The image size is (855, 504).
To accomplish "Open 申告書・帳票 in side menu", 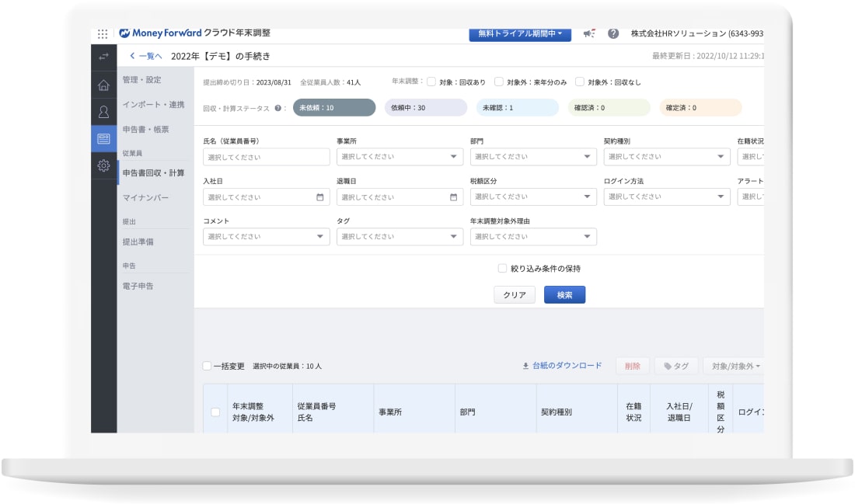I will pyautogui.click(x=145, y=129).
